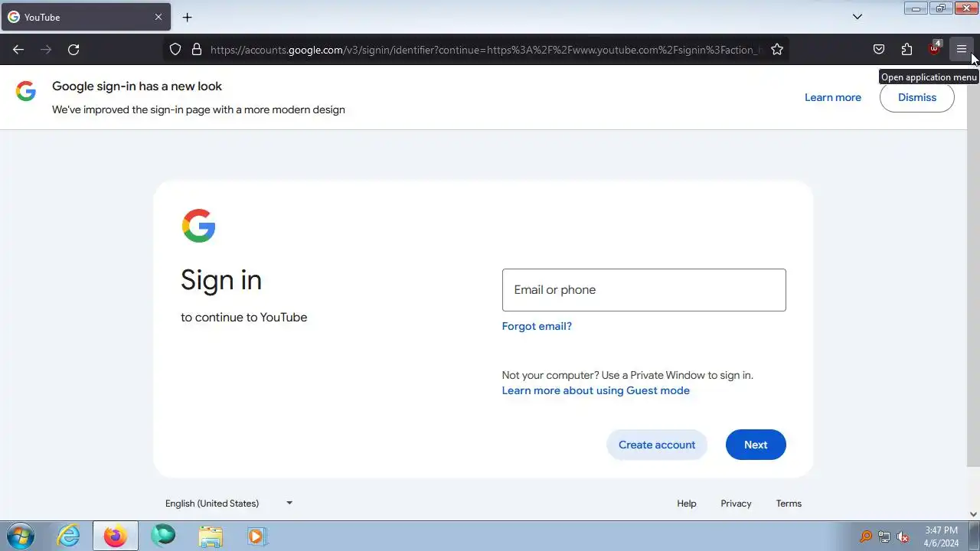Click the muted volume tray icon
980x551 pixels.
point(903,536)
